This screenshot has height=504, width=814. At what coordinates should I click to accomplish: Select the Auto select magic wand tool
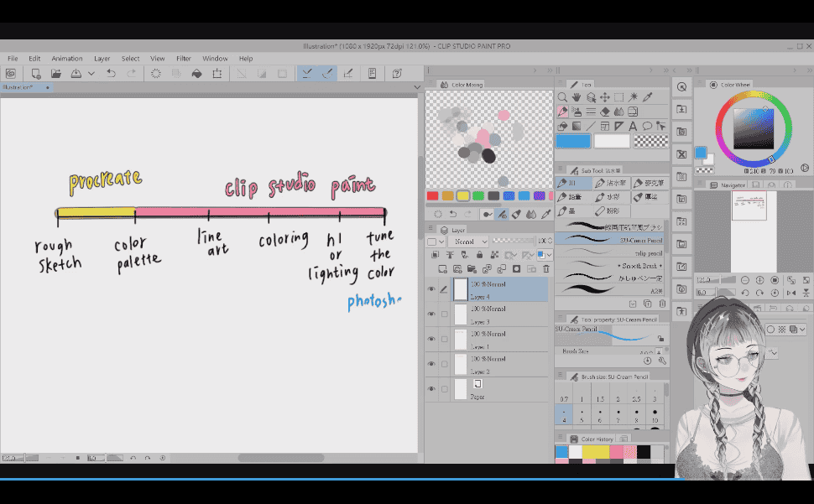tap(634, 97)
